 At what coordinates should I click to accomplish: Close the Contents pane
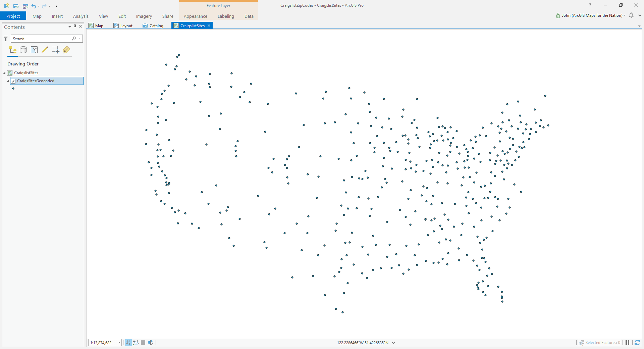click(80, 26)
